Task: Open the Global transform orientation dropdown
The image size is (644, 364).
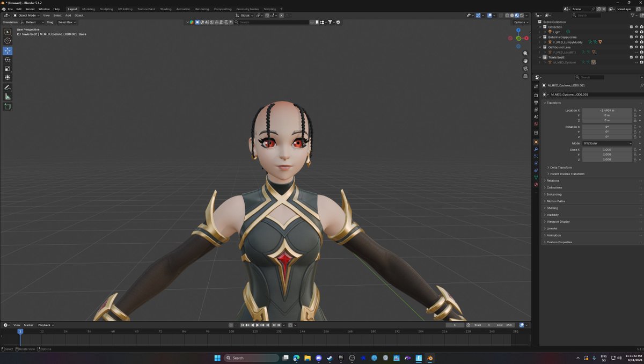Action: (x=245, y=16)
